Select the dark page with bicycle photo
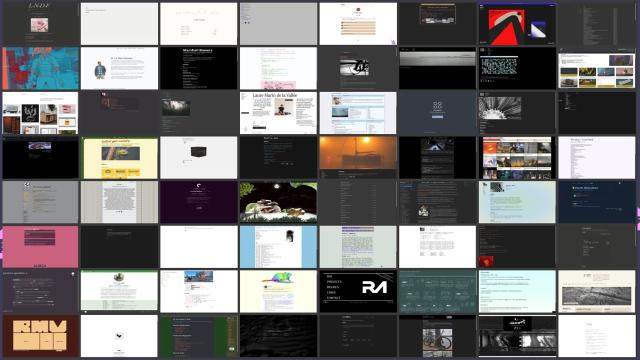Screen dimensions: 640x360 [x=438, y=336]
